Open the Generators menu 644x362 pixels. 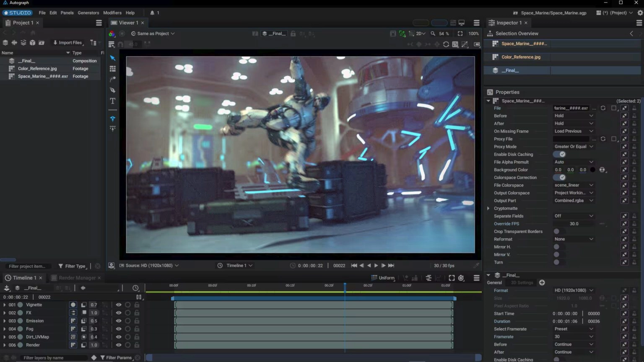(88, 13)
